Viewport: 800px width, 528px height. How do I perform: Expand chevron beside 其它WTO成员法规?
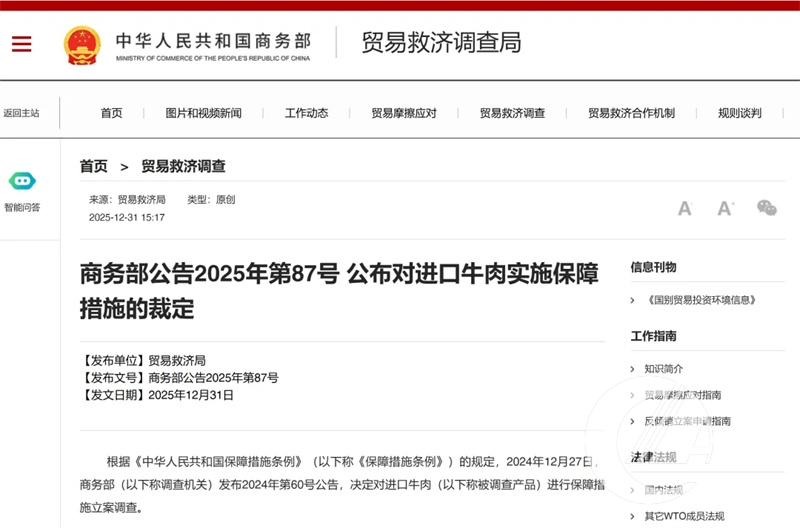[x=633, y=516]
